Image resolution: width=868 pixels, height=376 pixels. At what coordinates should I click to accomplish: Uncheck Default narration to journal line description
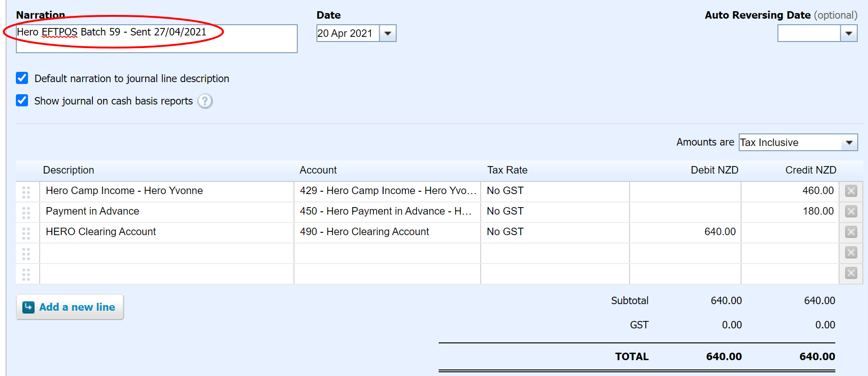click(x=22, y=78)
